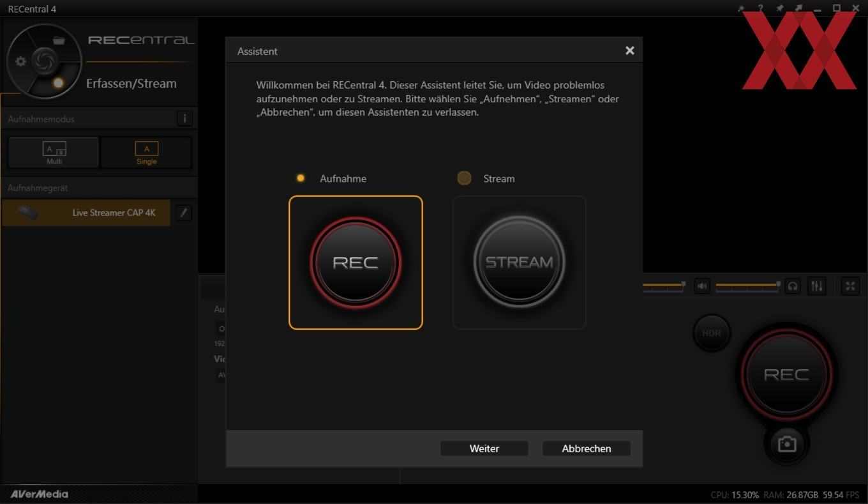Open the folder section in the wheel menu

click(x=59, y=40)
